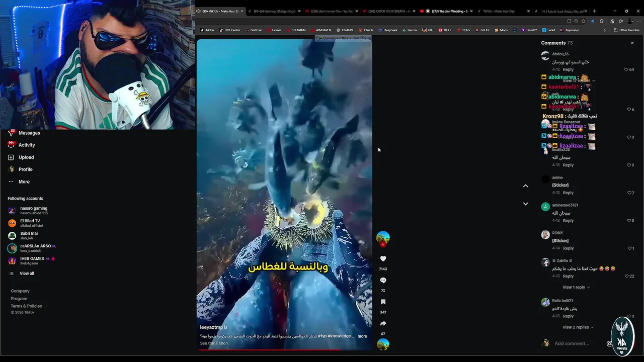Click the Company footer link
The image size is (644, 362).
click(x=20, y=291)
